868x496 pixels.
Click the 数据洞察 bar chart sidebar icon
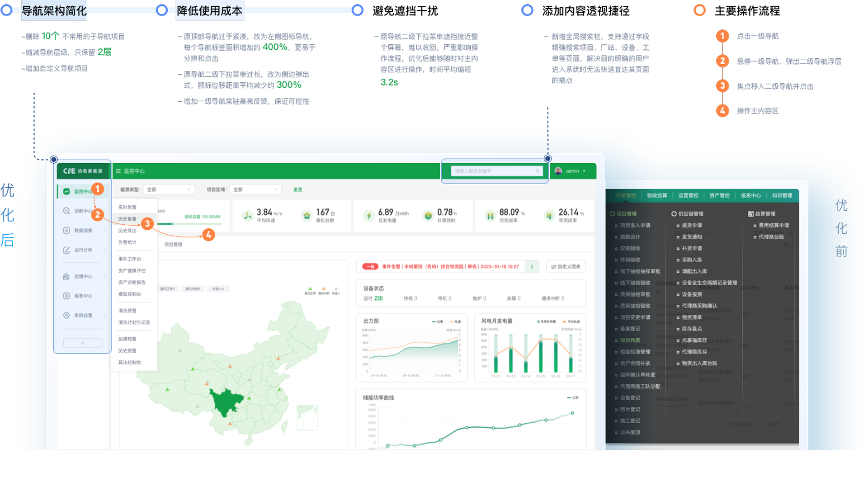[x=66, y=230]
